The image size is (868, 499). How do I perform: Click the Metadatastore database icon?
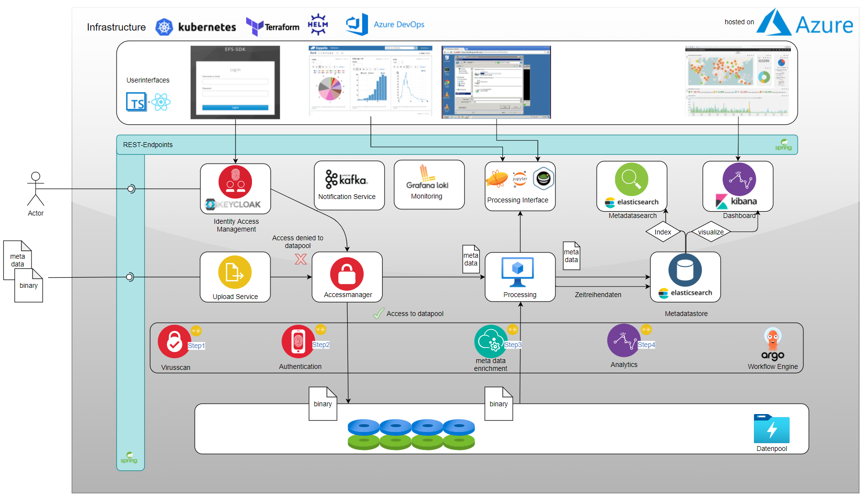click(x=685, y=270)
